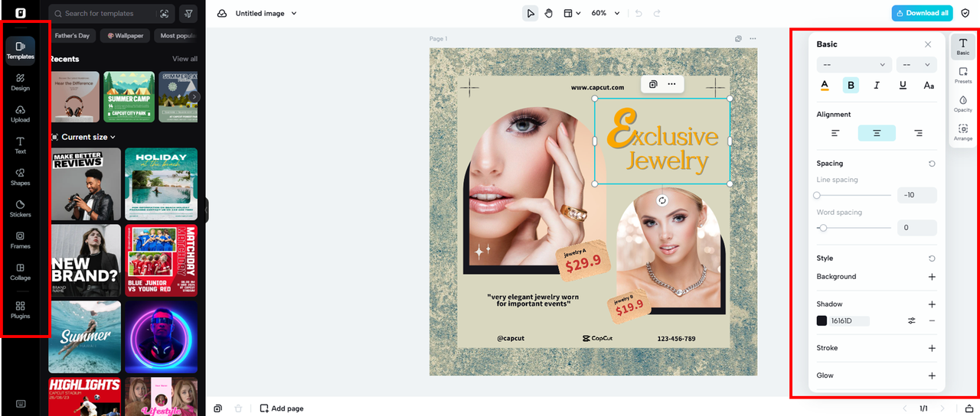Click the line spacing value field

pos(917,195)
